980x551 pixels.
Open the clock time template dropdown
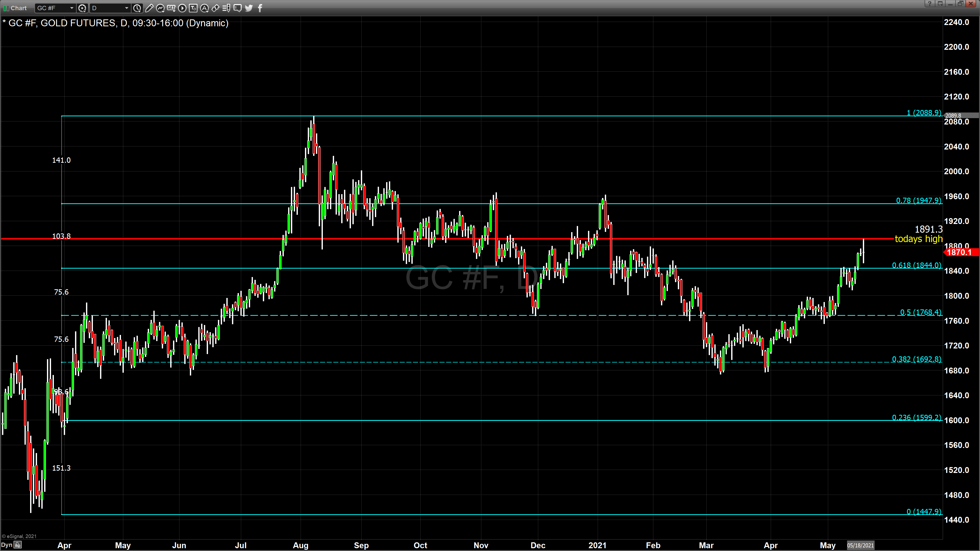137,8
